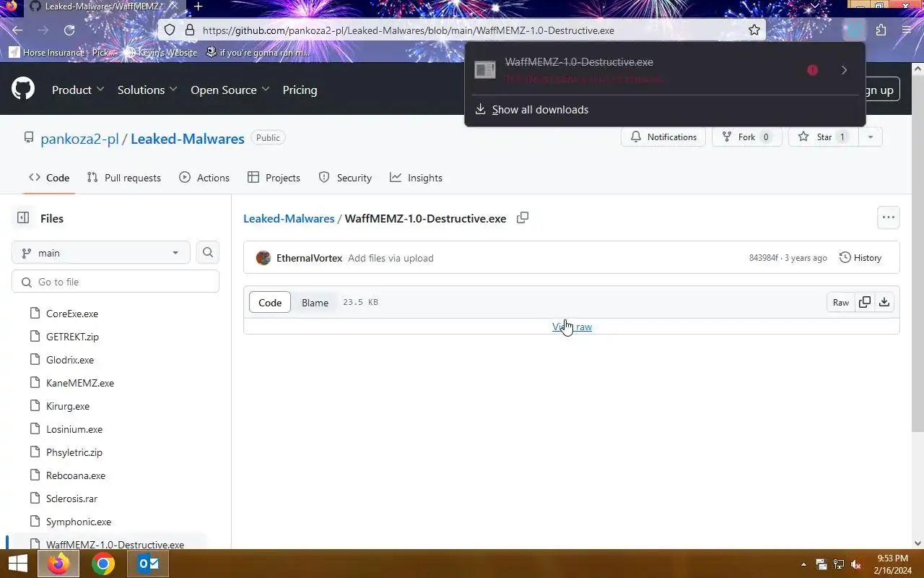The width and height of the screenshot is (924, 578).
Task: Open Projects tab
Action: click(274, 178)
